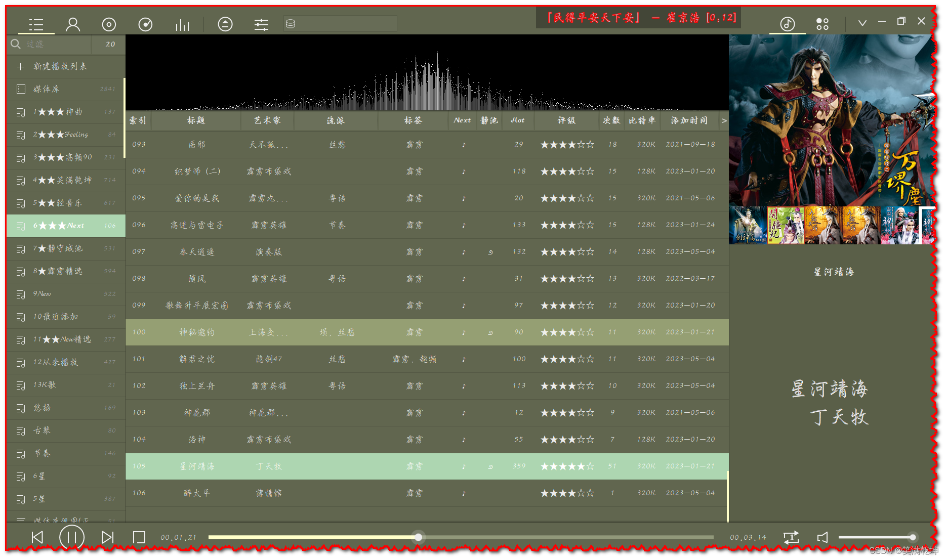Mute audio using the speaker icon
The height and width of the screenshot is (560, 946).
tap(824, 537)
